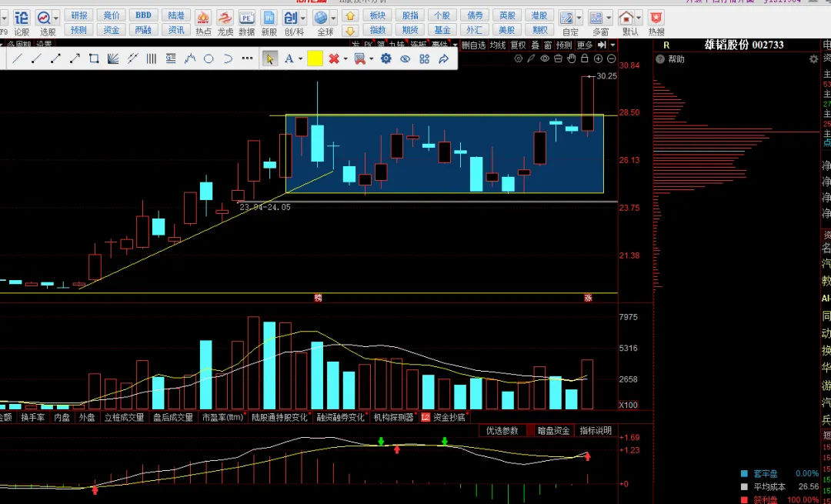This screenshot has height=504, width=831.
Task: Click the orange up-arrow navigation icon
Action: (x=350, y=16)
